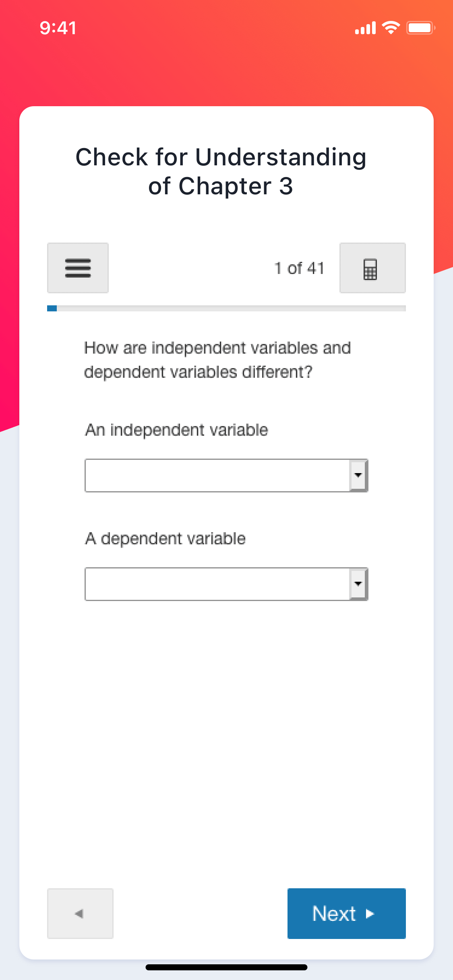Tap the 9:41 clock in status bar

tap(58, 28)
